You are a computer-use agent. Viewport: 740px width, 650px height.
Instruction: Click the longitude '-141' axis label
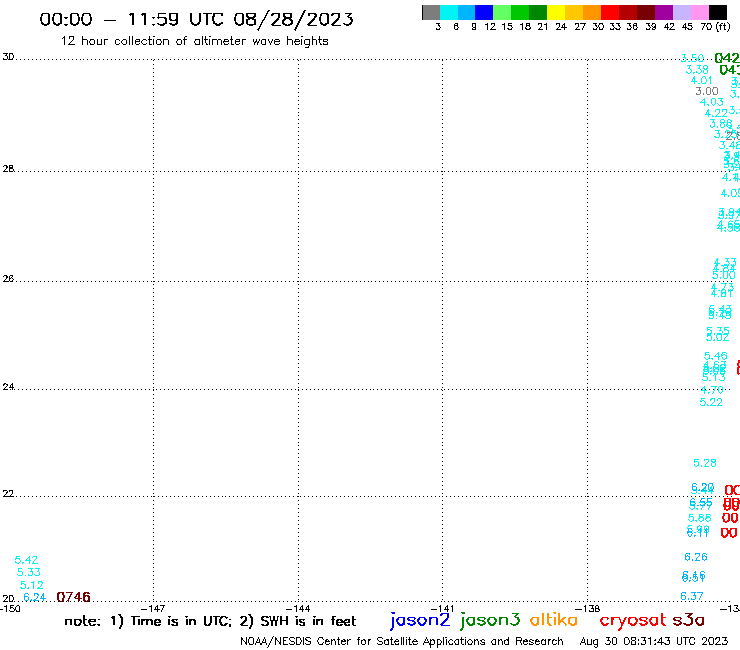point(443,608)
